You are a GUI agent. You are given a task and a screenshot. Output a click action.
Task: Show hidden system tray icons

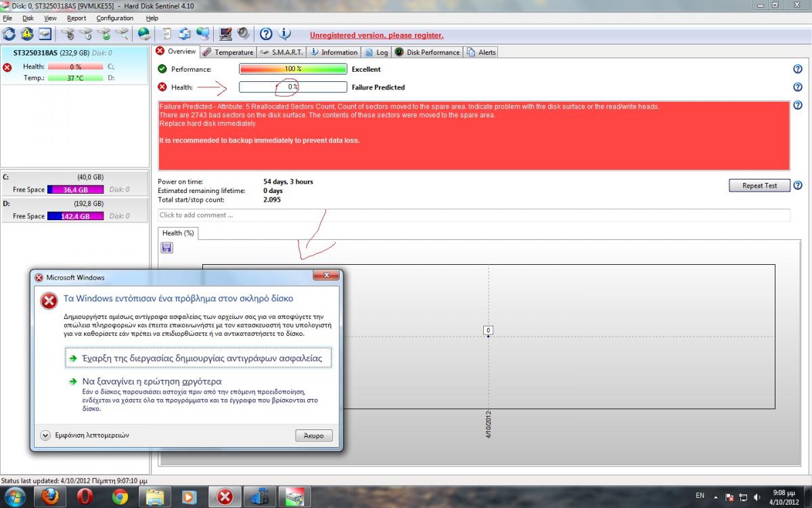coord(715,498)
